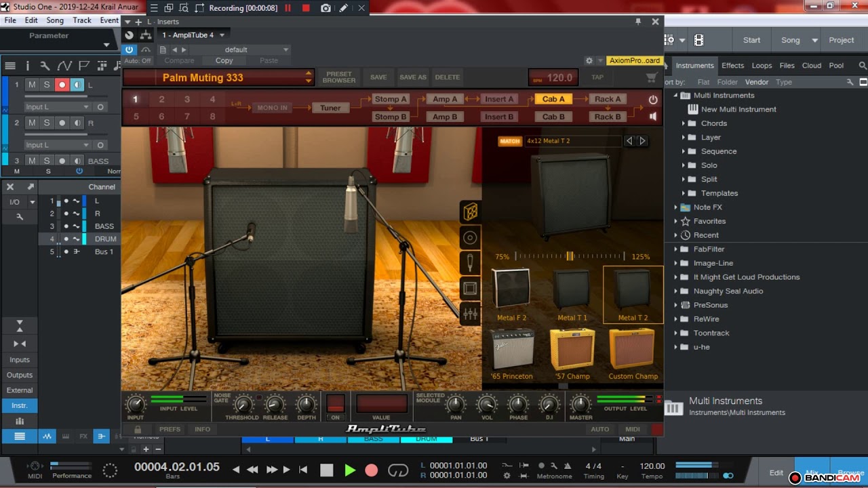The height and width of the screenshot is (488, 868).
Task: Mute track 1 L
Action: (32, 85)
